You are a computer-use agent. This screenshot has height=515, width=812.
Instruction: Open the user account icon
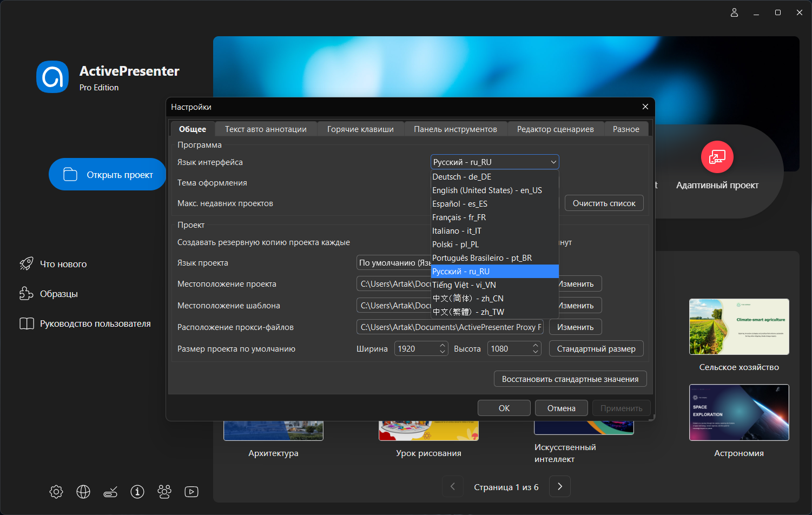(734, 12)
